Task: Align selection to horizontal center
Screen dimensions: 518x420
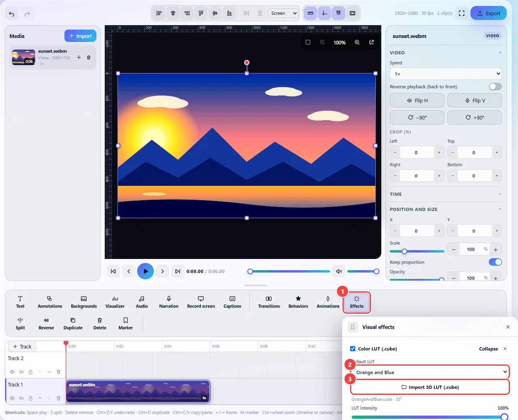Action: click(173, 13)
